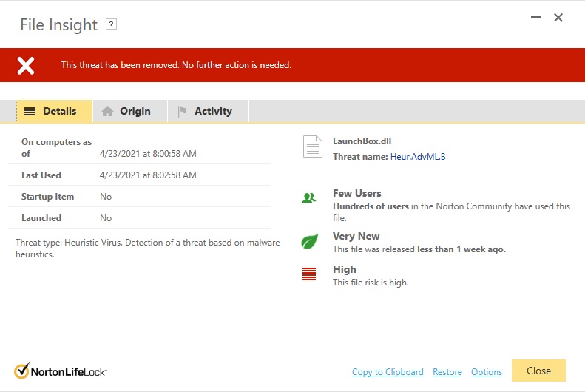Click 'Hundreds of users' text
The image size is (585, 392).
click(371, 206)
